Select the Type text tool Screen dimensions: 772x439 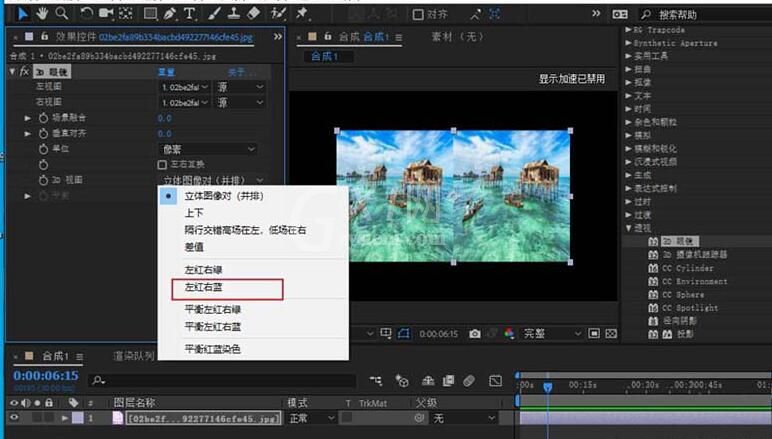(190, 14)
